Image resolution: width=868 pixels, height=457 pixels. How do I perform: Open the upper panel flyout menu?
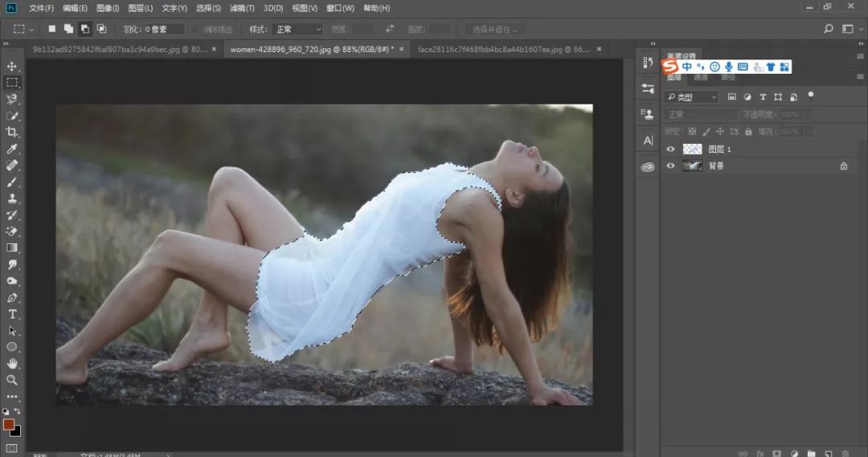pos(860,56)
